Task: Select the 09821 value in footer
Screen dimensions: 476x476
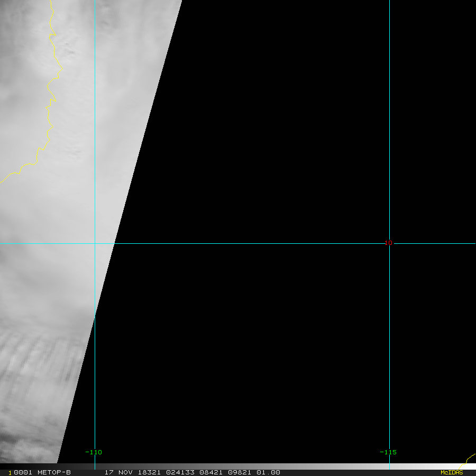Action: coord(240,472)
